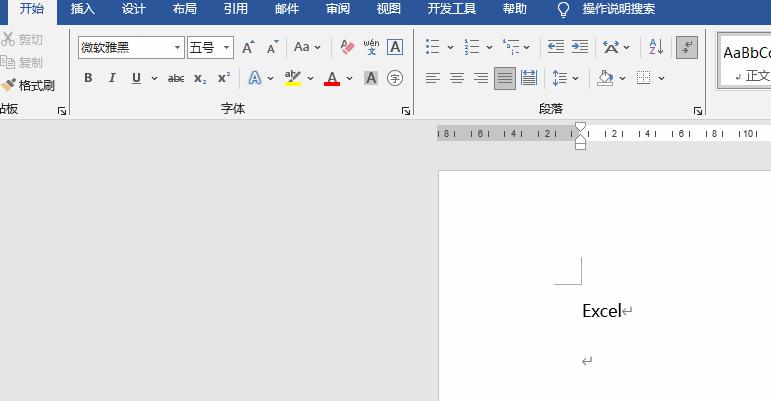Viewport: 771px width, 401px height.
Task: Open the 邮件 (Mailings) tab
Action: [287, 9]
